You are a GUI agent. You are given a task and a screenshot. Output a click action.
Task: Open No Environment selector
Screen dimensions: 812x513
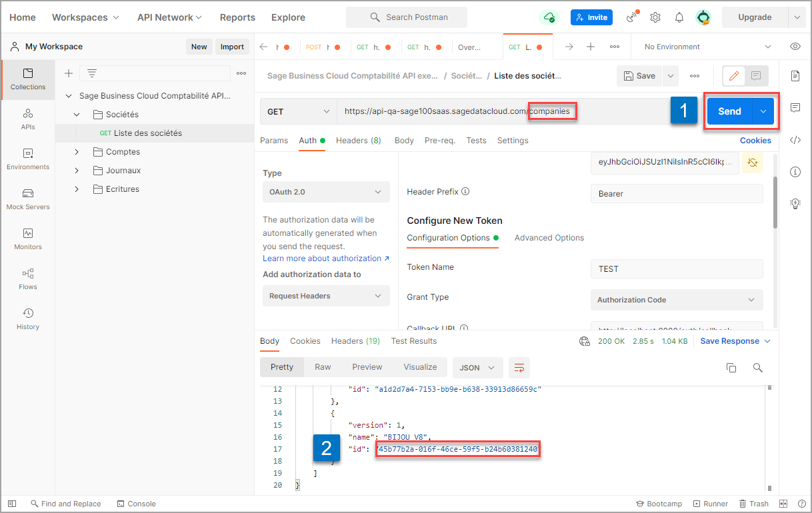pyautogui.click(x=708, y=47)
